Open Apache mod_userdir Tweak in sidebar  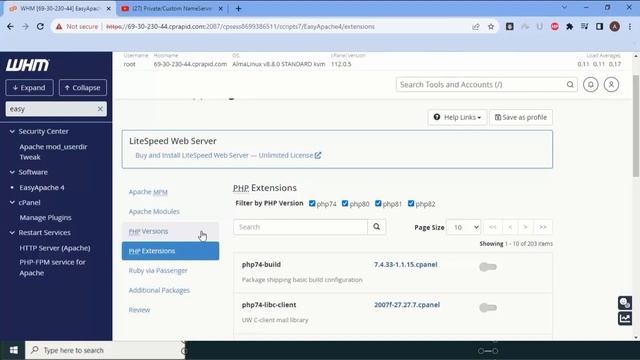click(53, 152)
